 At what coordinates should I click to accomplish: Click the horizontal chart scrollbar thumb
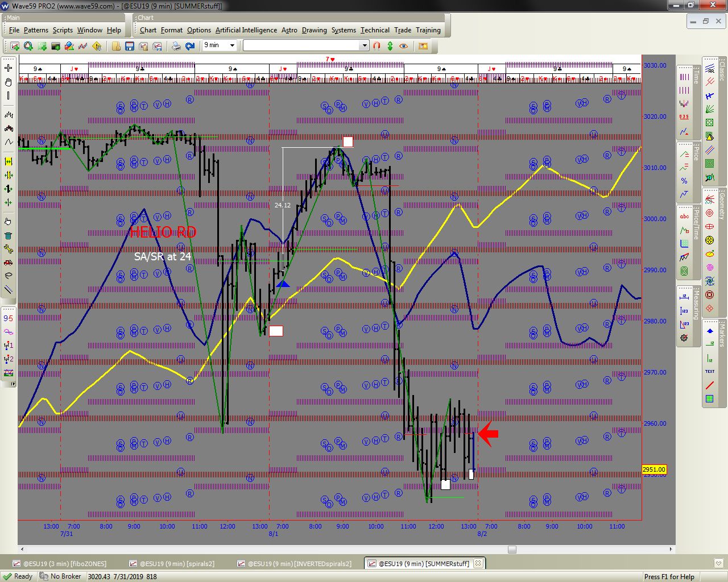pos(512,550)
